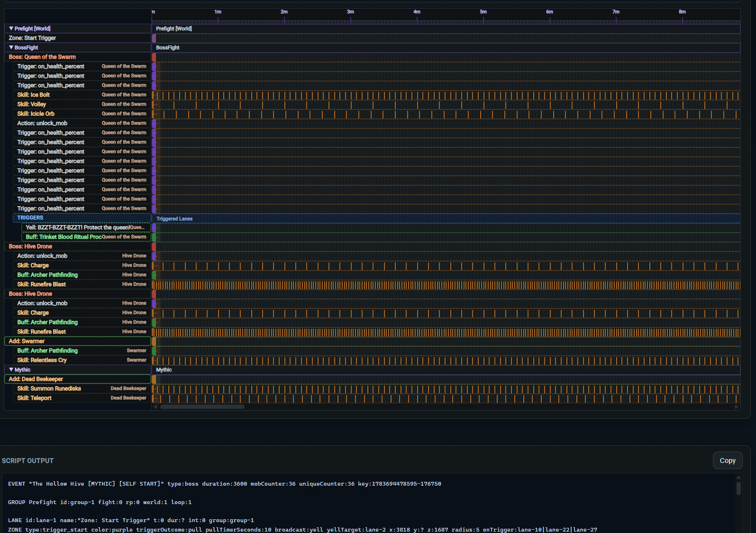Select the Skill: Ice Bolt lane
Screen dimensions: 756x533
point(82,95)
